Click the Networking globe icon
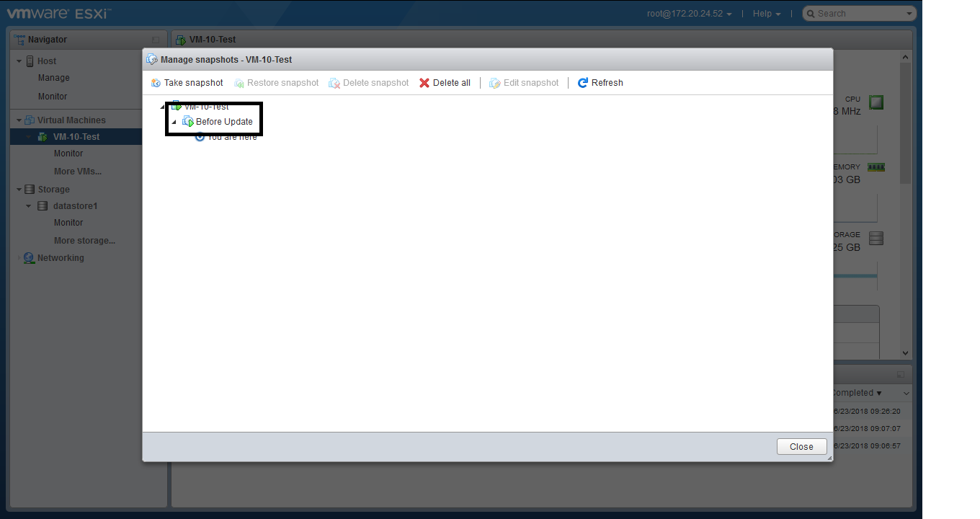 click(29, 258)
